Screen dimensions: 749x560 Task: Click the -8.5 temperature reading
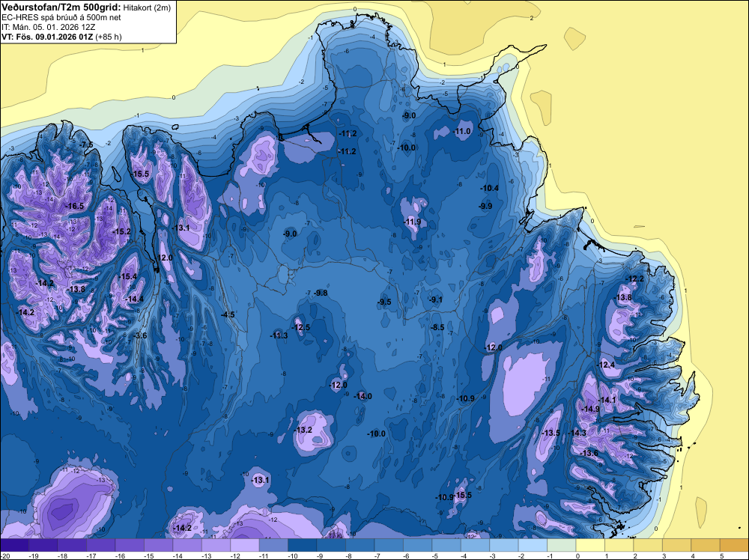(x=437, y=327)
